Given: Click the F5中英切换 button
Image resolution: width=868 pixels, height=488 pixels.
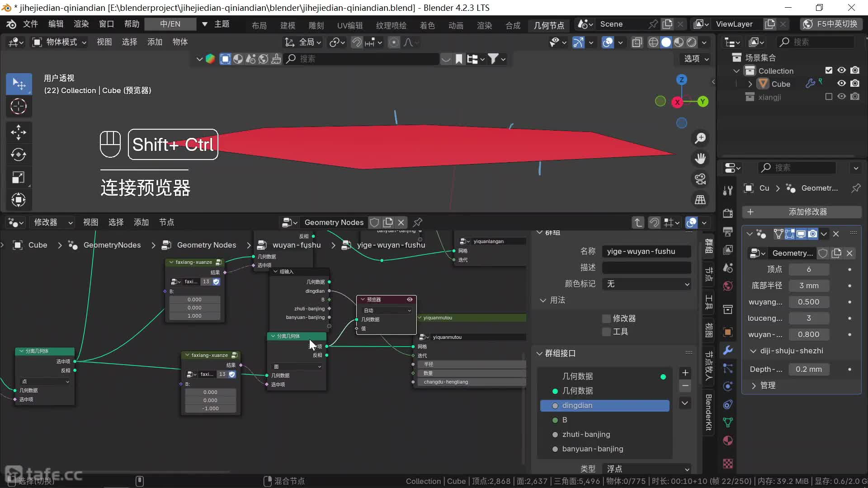Looking at the screenshot, I should click(x=831, y=24).
